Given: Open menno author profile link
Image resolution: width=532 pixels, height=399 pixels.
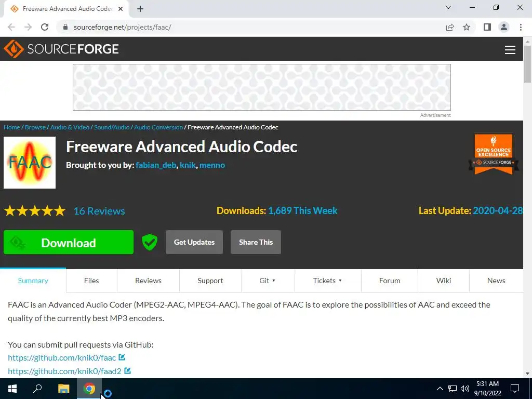Looking at the screenshot, I should click(212, 165).
